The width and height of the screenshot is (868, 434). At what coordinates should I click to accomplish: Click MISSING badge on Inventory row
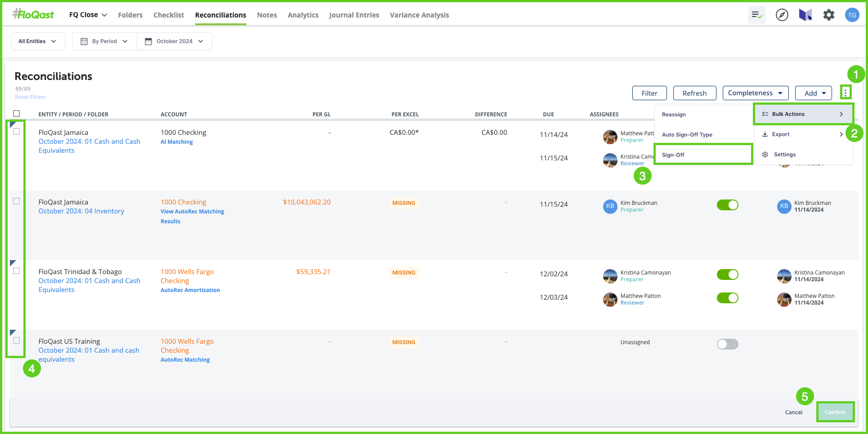coord(404,203)
